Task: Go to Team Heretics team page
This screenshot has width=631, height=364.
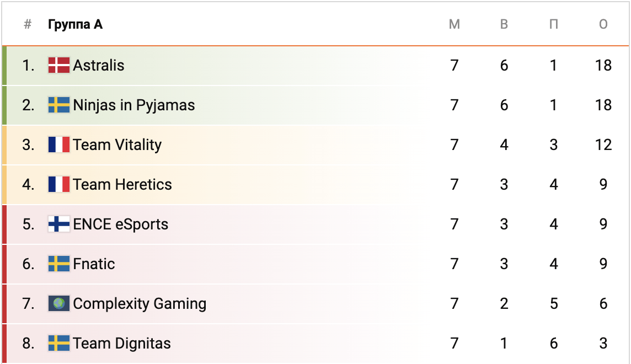Action: click(x=122, y=185)
